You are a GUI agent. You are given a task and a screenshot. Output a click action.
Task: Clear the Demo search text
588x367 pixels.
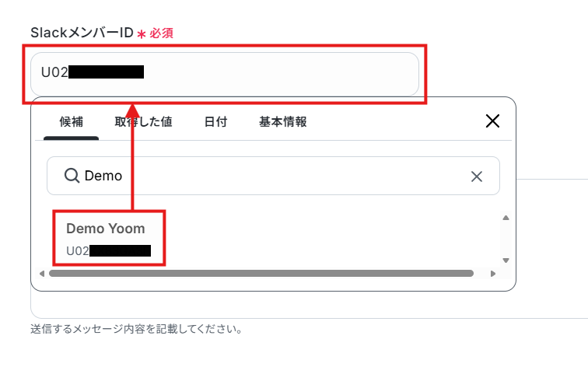click(476, 177)
